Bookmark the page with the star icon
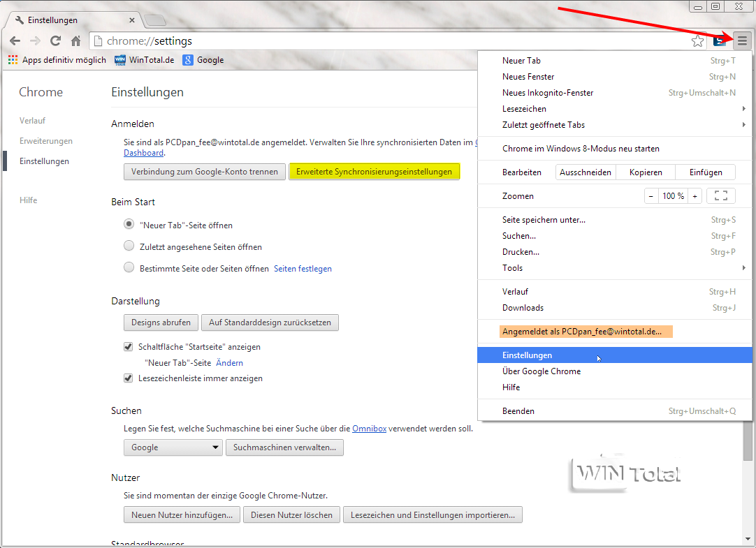The height and width of the screenshot is (548, 756). pos(698,41)
